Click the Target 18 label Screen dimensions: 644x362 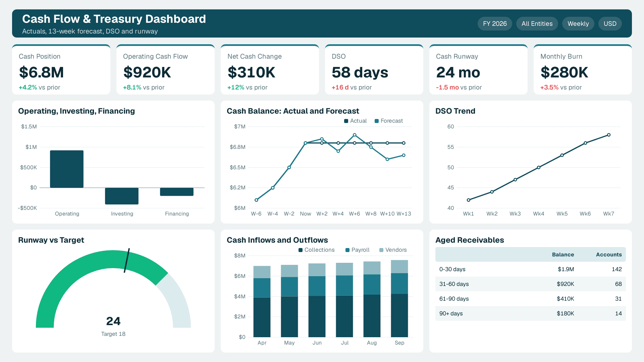click(x=113, y=334)
